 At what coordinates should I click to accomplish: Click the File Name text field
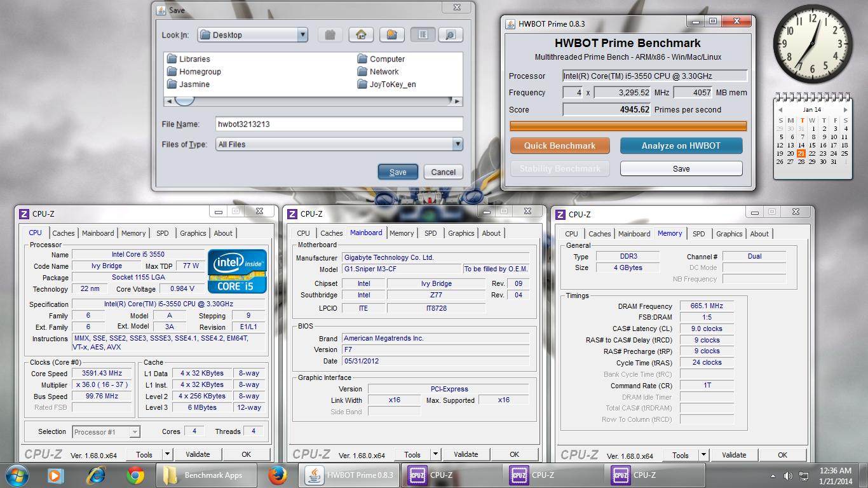339,124
